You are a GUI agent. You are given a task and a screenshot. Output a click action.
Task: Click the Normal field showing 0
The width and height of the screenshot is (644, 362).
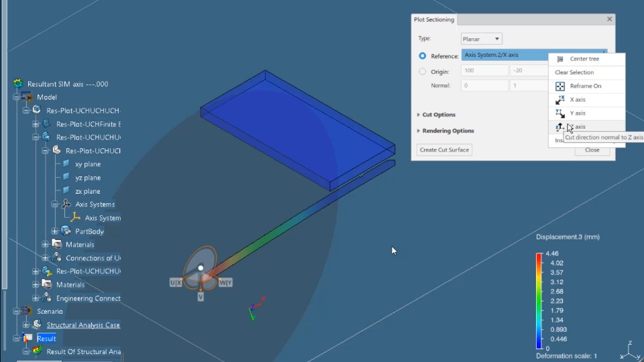[484, 85]
